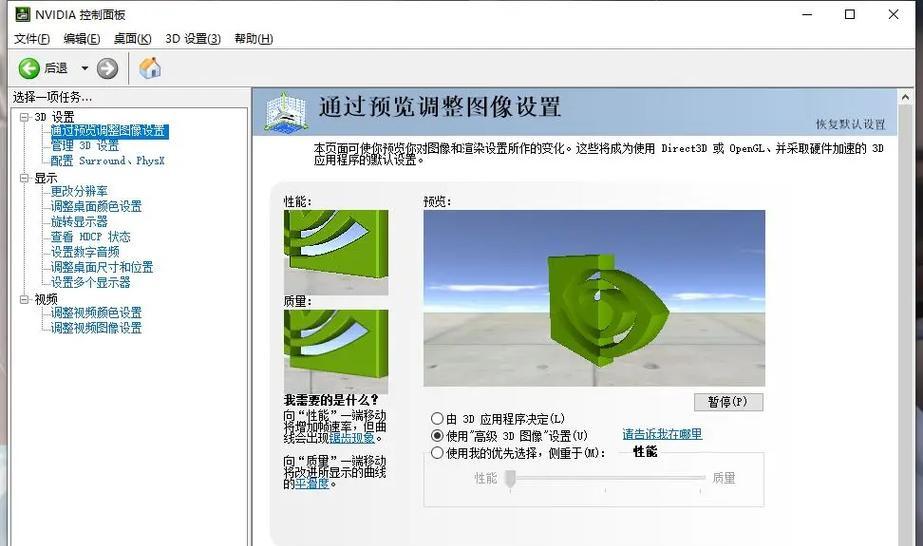923x546 pixels.
Task: Click NVIDIA title bar app icon
Action: [22, 14]
